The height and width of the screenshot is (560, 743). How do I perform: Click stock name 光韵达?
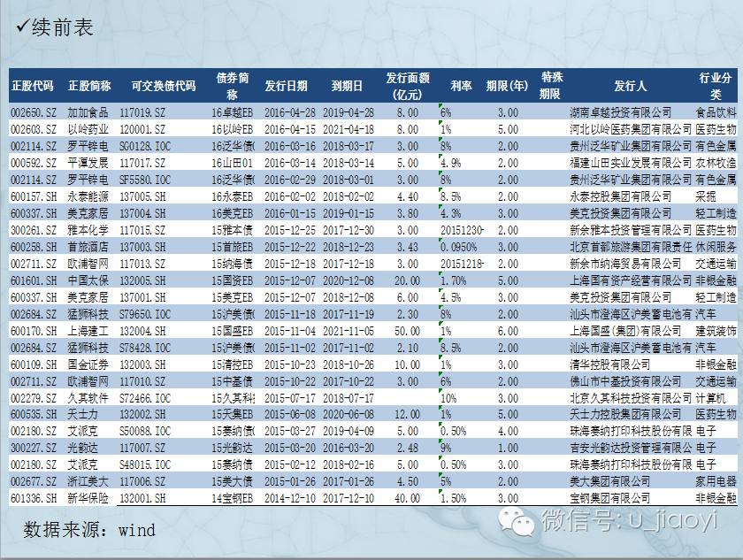[x=82, y=448]
